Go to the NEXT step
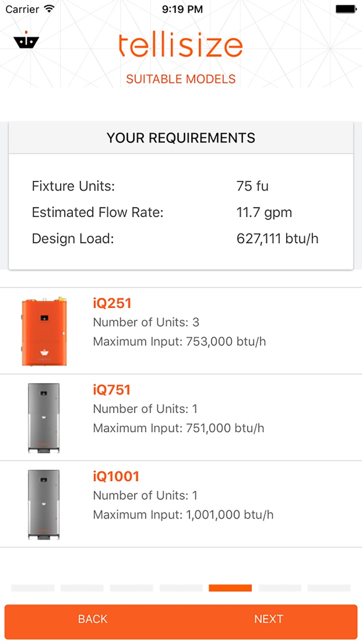The width and height of the screenshot is (362, 644). 268,619
